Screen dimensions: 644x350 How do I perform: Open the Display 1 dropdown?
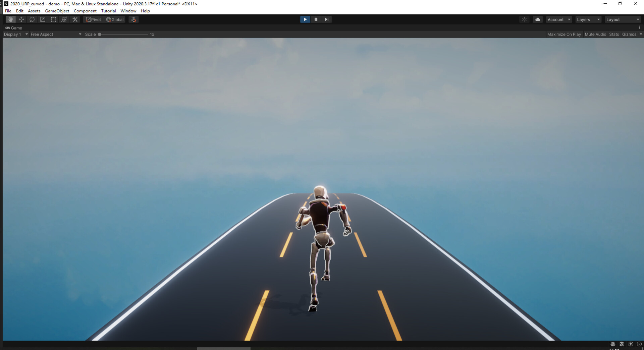pos(15,34)
